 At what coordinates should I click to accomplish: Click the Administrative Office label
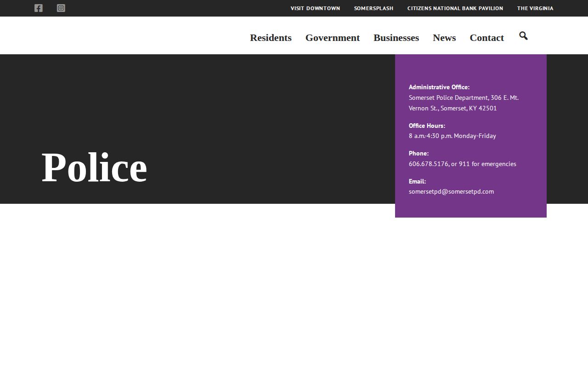tap(439, 87)
